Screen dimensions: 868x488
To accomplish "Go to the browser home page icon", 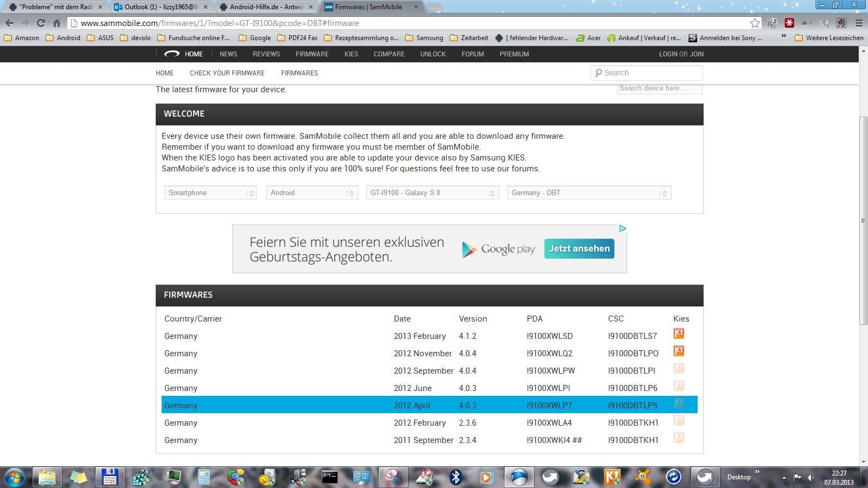I will click(56, 23).
